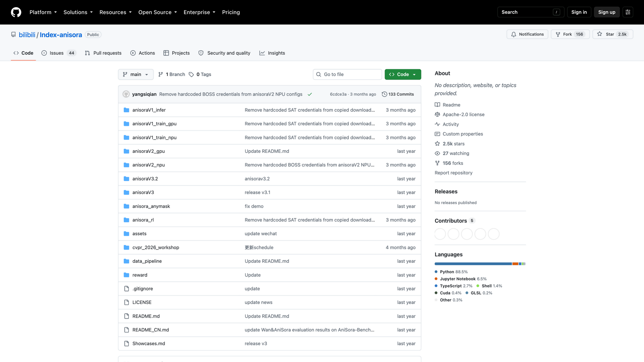Click the Star icon button
644x362 pixels.
click(599, 34)
